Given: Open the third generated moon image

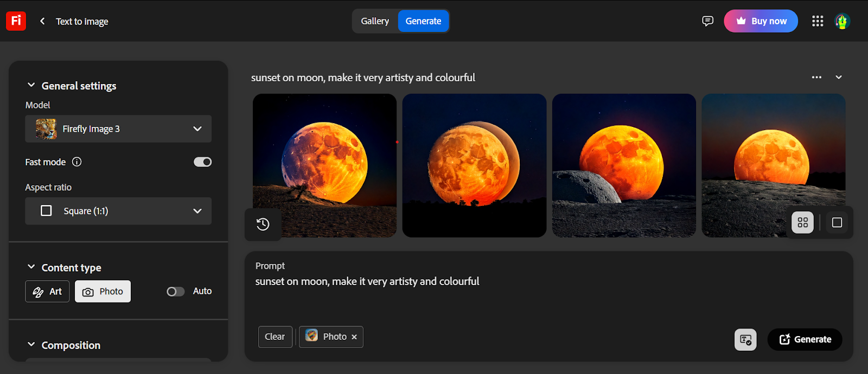Looking at the screenshot, I should point(624,165).
